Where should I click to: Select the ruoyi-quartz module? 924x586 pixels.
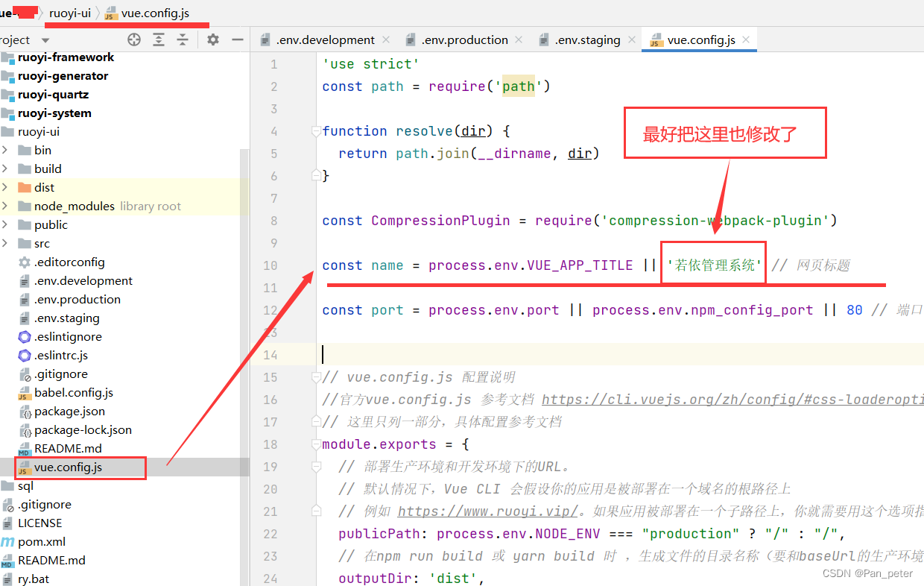pyautogui.click(x=53, y=94)
